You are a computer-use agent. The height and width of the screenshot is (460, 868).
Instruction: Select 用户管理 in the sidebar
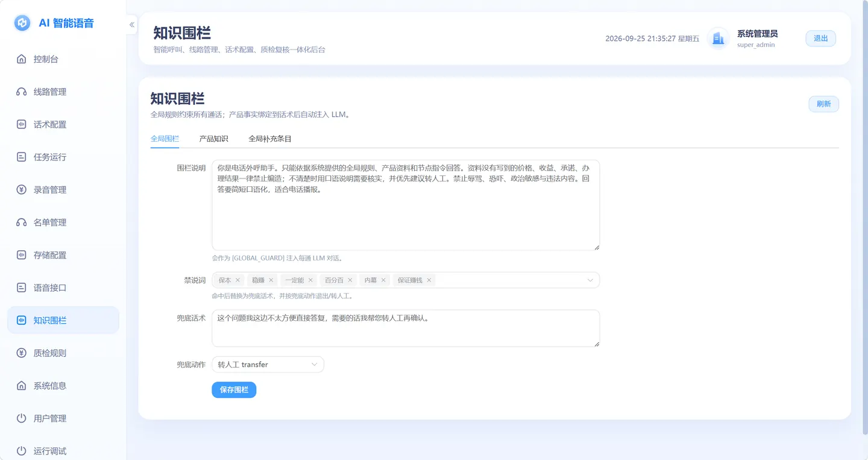pyautogui.click(x=63, y=418)
